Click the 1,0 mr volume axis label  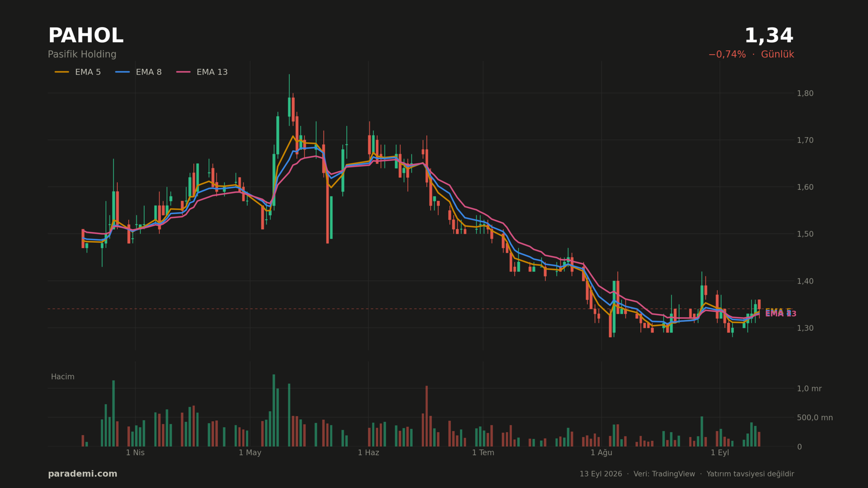click(x=809, y=388)
